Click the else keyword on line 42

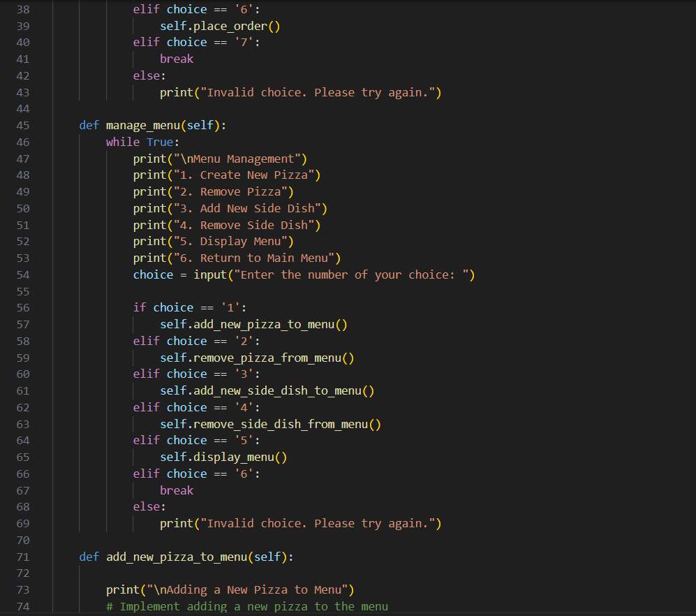pyautogui.click(x=146, y=76)
